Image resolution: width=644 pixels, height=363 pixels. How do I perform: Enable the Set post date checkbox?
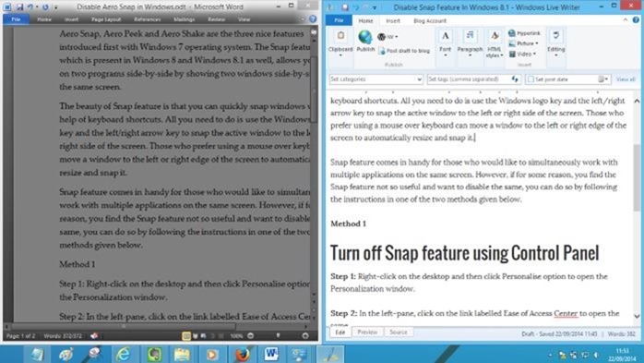tap(531, 79)
